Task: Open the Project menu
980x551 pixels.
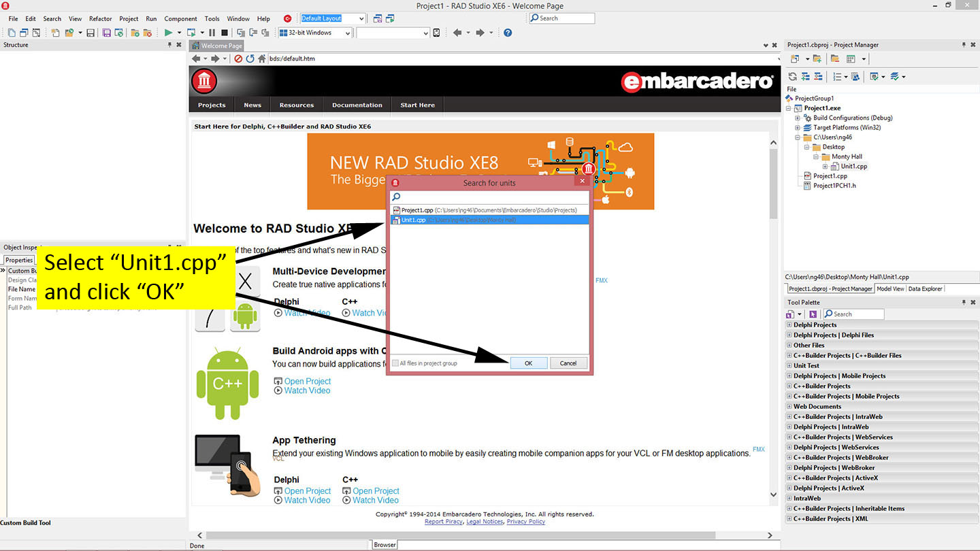Action: pyautogui.click(x=129, y=18)
